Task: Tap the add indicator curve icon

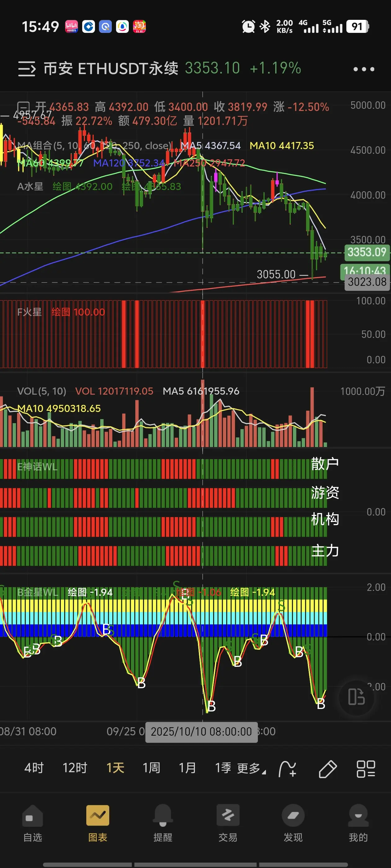Action: [287, 769]
